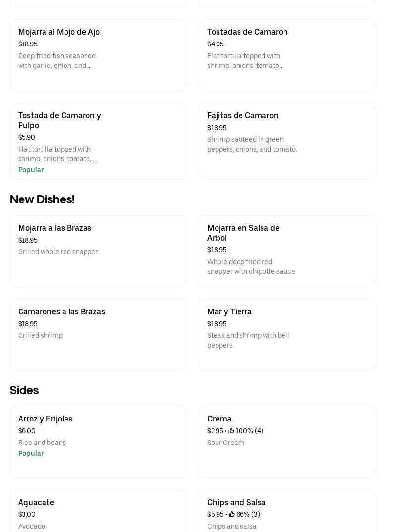Click the New Dishes! section heading
This screenshot has height=532, width=393.
pos(42,199)
